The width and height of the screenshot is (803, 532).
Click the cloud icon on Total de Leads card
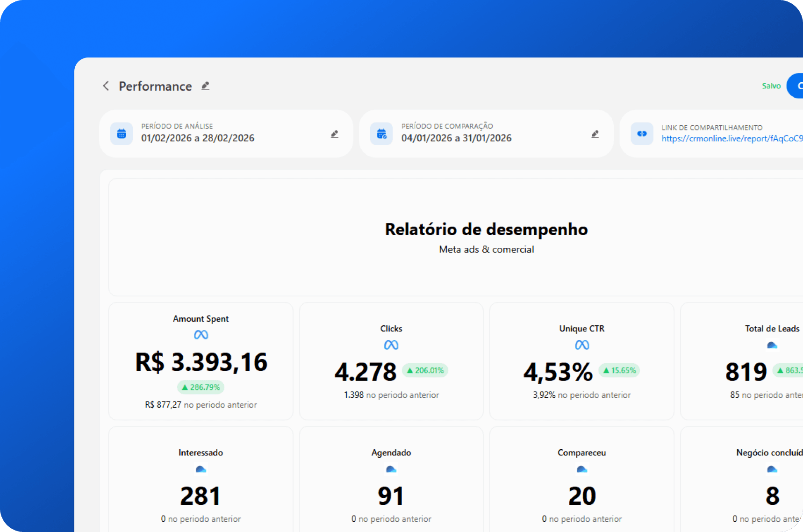[x=772, y=345]
